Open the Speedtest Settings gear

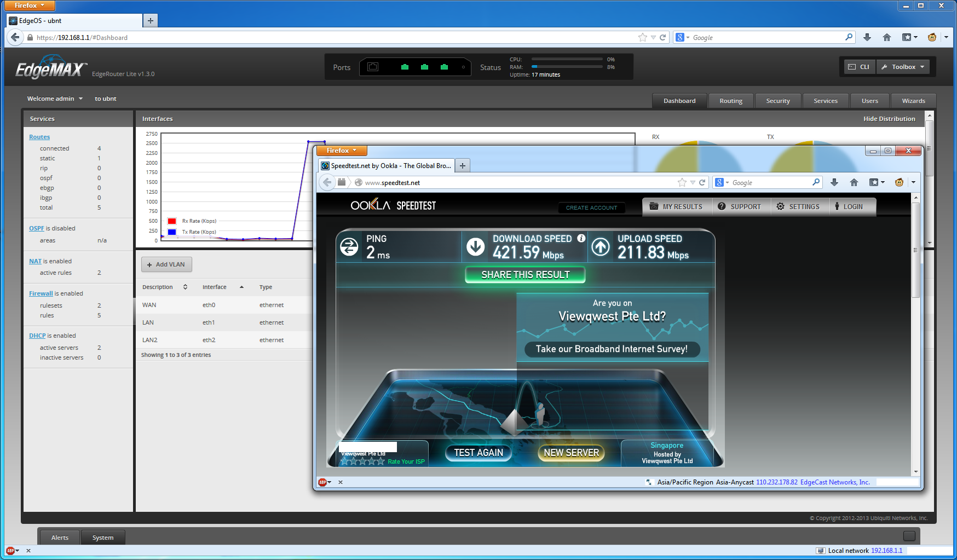[x=781, y=206]
